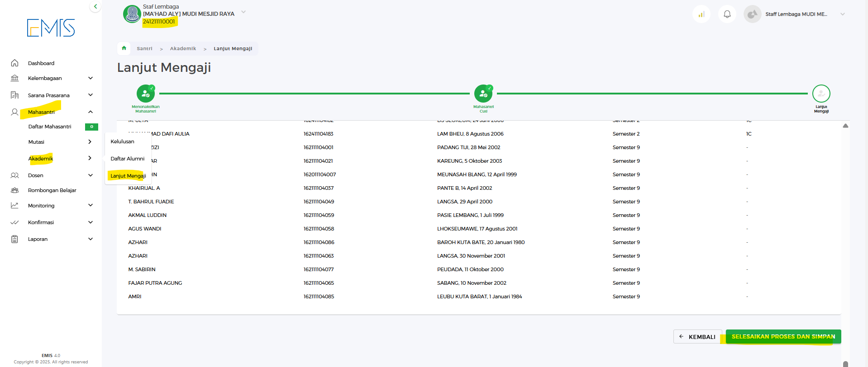Select the Mahasantri Cuti step icon
Viewport: 868px width, 367px height.
pyautogui.click(x=483, y=94)
